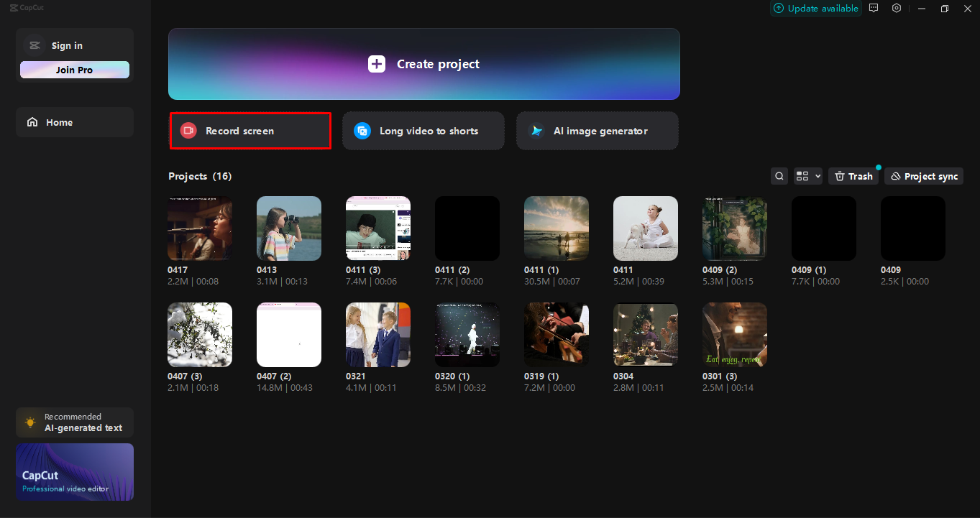Click Update available notification
Image resolution: width=980 pixels, height=518 pixels.
pyautogui.click(x=816, y=9)
